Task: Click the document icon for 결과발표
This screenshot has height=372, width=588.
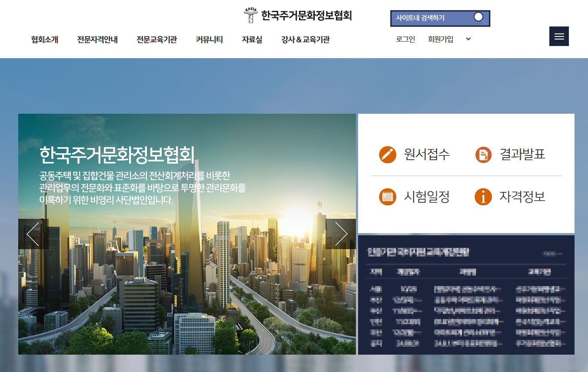Action: pyautogui.click(x=483, y=155)
